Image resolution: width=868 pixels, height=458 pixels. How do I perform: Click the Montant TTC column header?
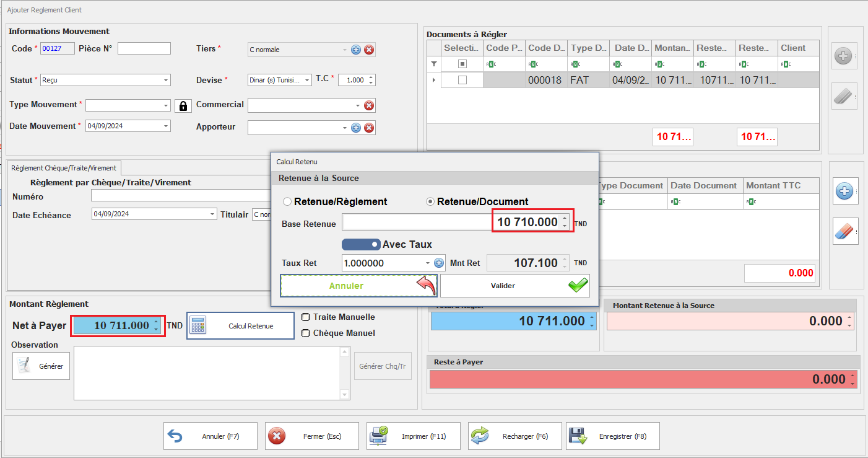click(x=781, y=185)
